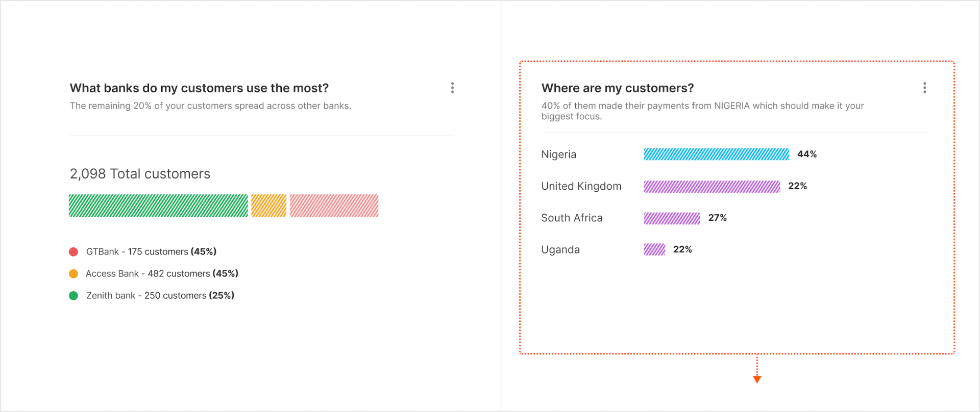The image size is (980, 412).
Task: Click the green Zenith bank bar segment
Action: [x=158, y=205]
